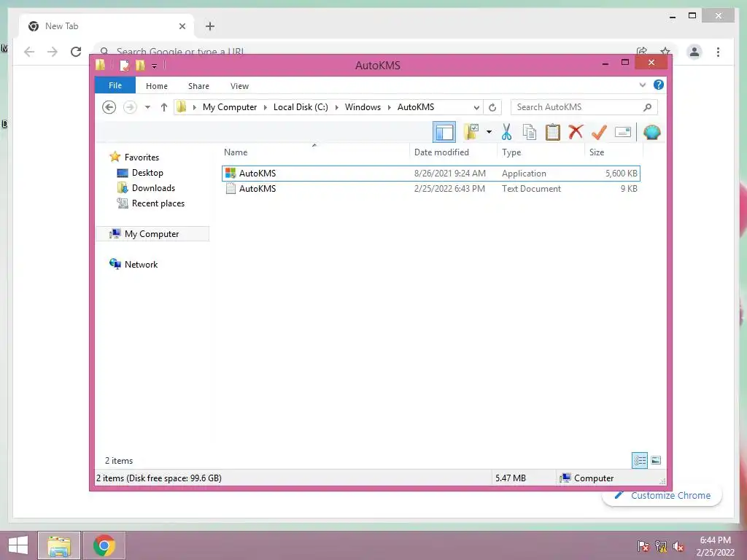747x560 pixels.
Task: Click the blue shell icon in toolbar
Action: pyautogui.click(x=651, y=132)
